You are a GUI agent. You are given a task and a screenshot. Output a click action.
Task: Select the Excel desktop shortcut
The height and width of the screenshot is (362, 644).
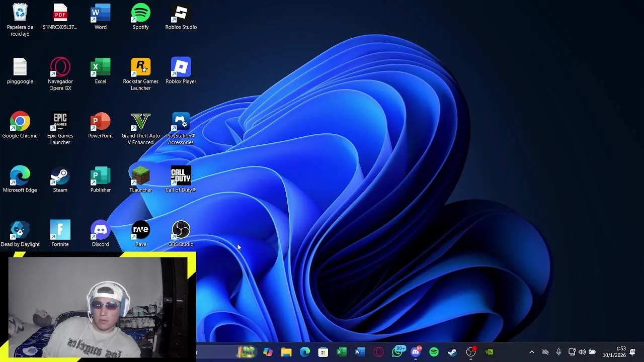point(101,71)
